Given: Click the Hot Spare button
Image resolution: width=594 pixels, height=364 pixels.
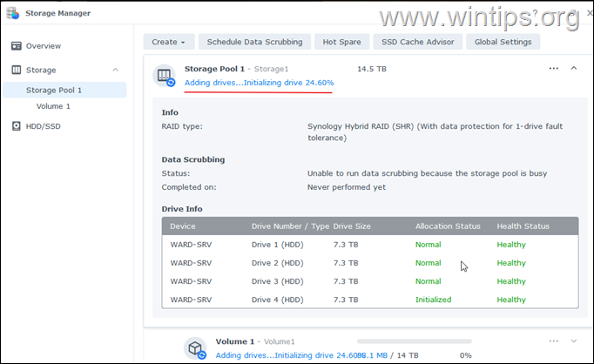Looking at the screenshot, I should [x=341, y=42].
